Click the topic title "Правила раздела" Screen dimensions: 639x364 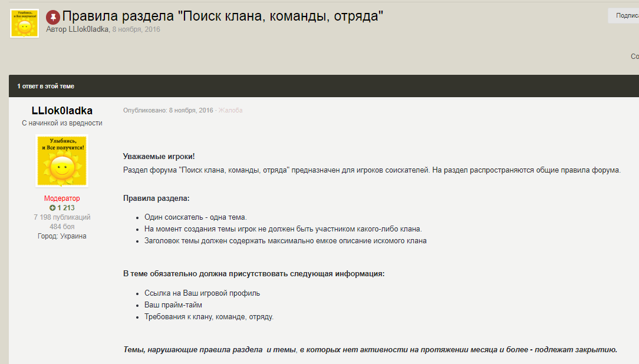[222, 16]
